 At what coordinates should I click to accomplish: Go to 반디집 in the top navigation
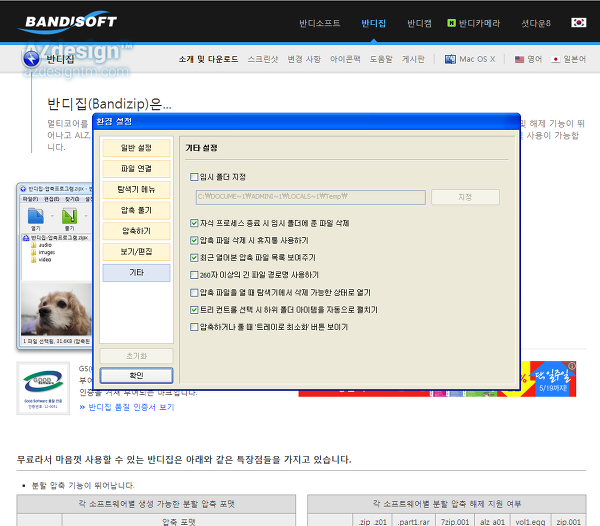(373, 23)
